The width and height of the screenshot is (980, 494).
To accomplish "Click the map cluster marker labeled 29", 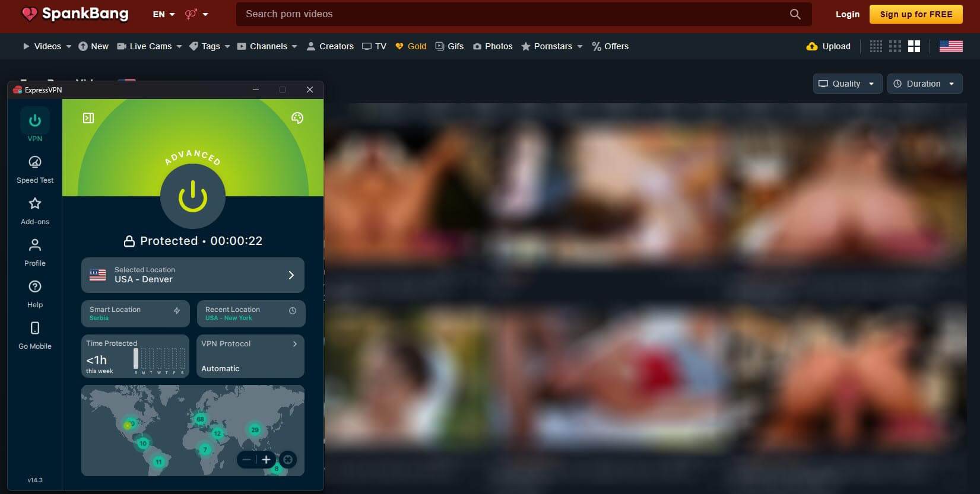I will (255, 430).
